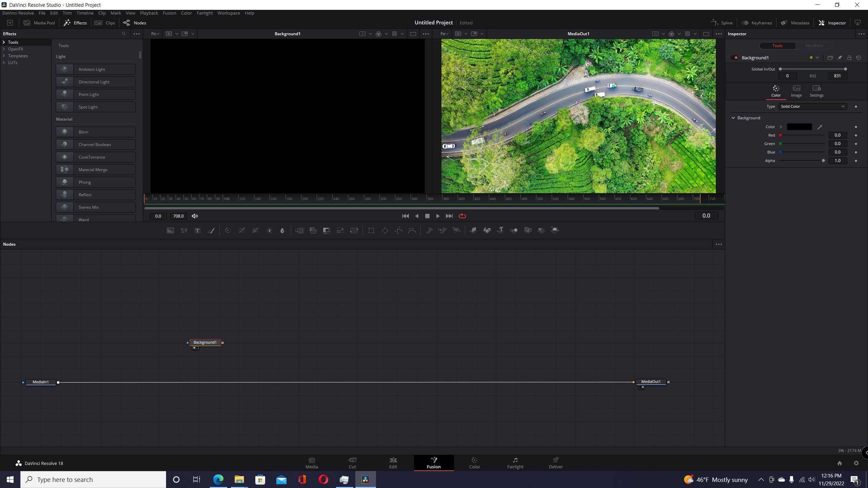Viewport: 868px width, 488px height.
Task: Expand the LUTs category
Action: click(x=4, y=63)
